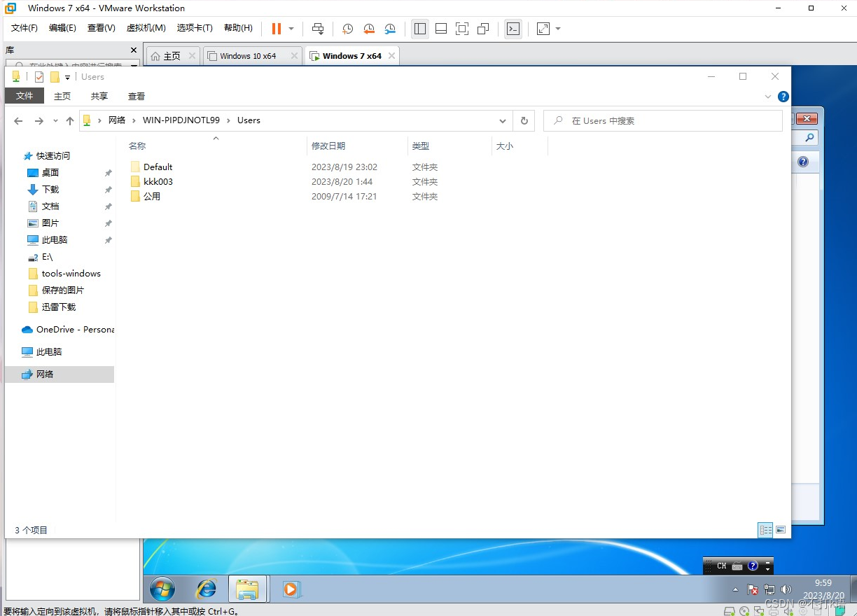Pause the virtual machine with the orange button
The width and height of the screenshot is (857, 616).
(x=277, y=29)
